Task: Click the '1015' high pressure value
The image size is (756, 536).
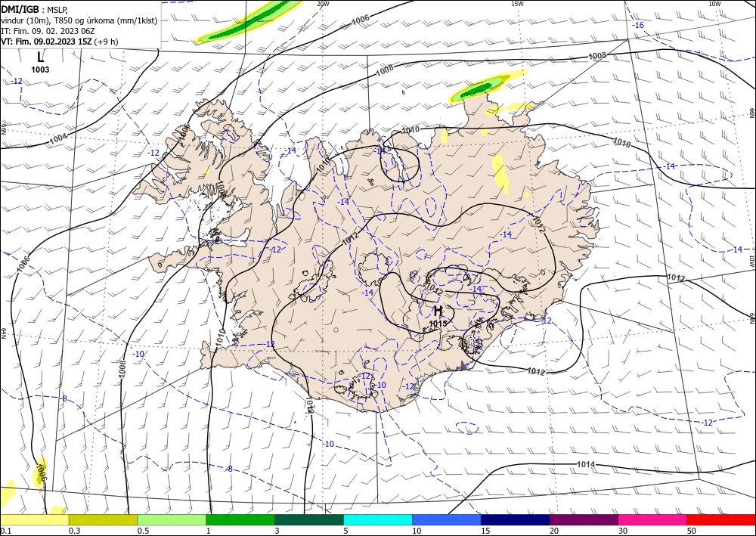Action: click(x=438, y=324)
